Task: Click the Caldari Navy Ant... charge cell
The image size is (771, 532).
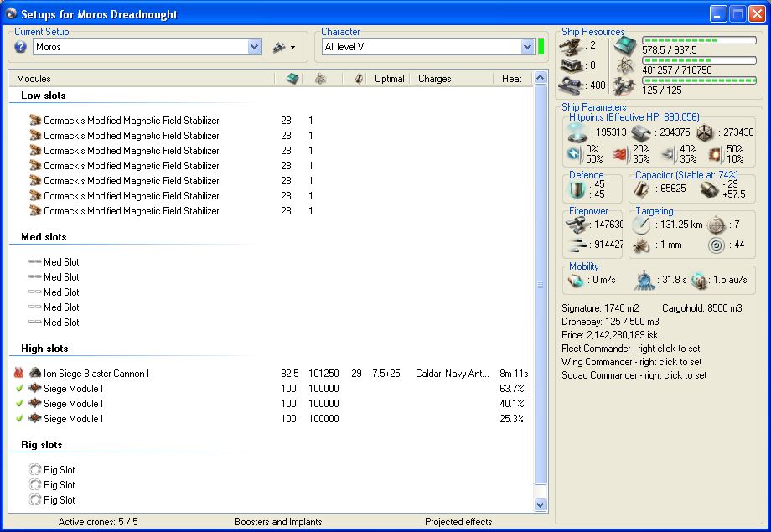Action: [453, 374]
